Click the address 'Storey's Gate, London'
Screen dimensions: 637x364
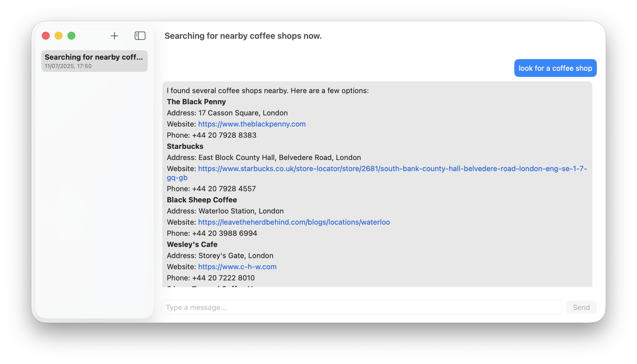tap(236, 256)
